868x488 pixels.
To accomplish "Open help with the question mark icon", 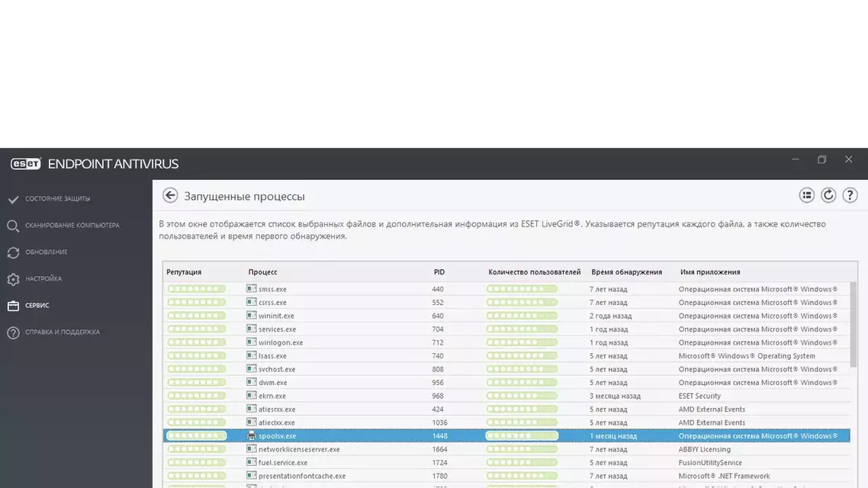I will click(x=850, y=195).
